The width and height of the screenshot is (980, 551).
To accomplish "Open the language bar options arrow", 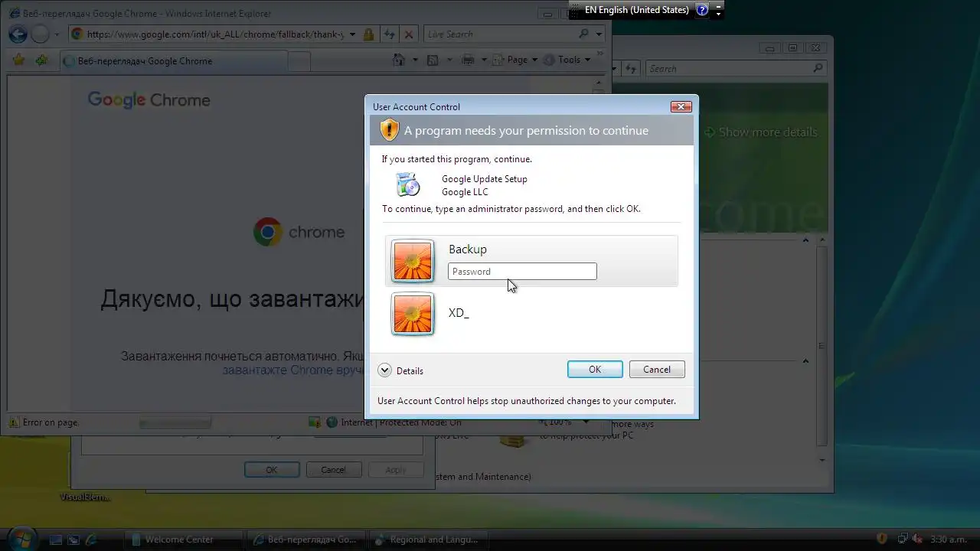I will pos(718,13).
